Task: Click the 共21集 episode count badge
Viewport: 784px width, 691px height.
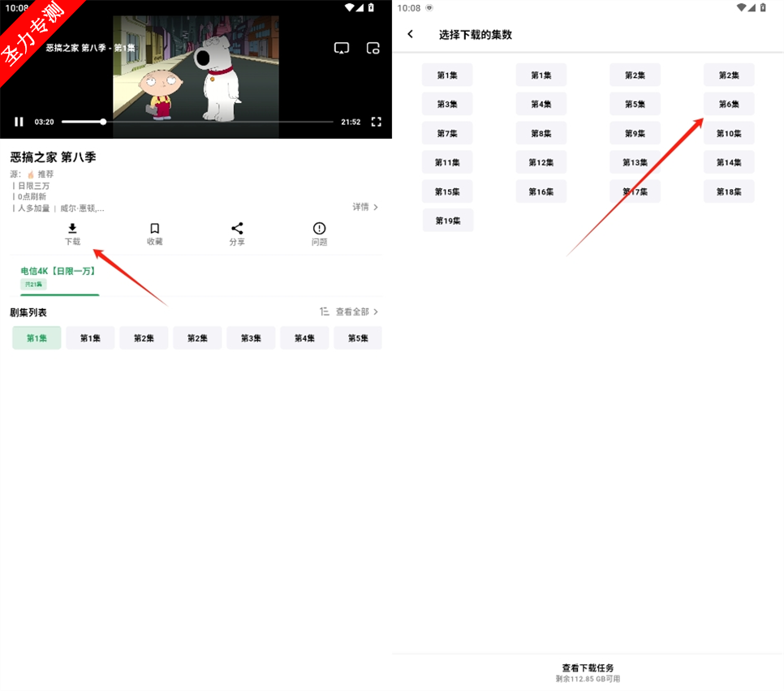Action: (33, 285)
